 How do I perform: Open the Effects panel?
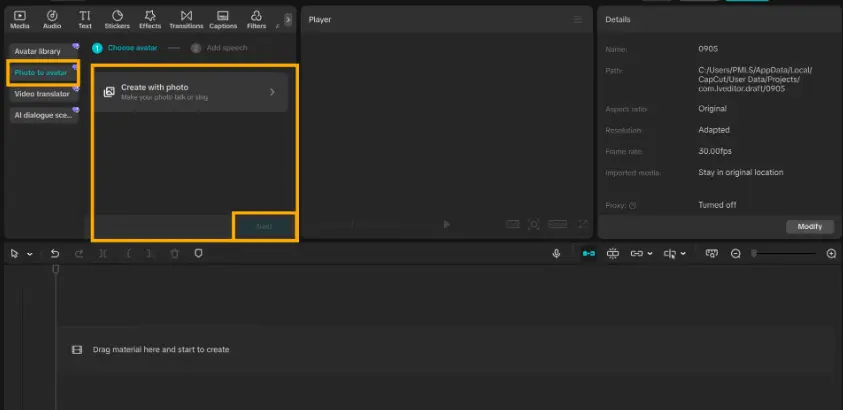(x=150, y=19)
